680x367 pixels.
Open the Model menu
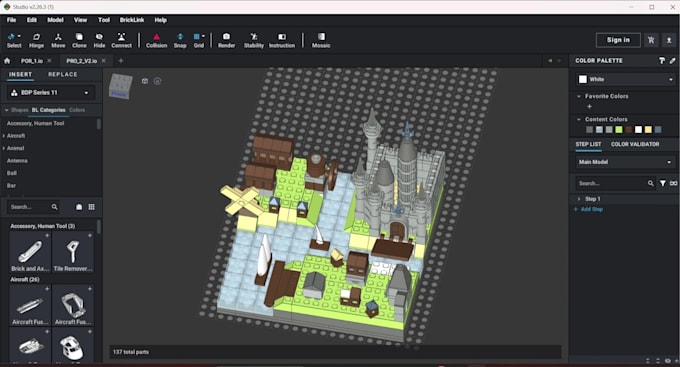click(x=56, y=20)
